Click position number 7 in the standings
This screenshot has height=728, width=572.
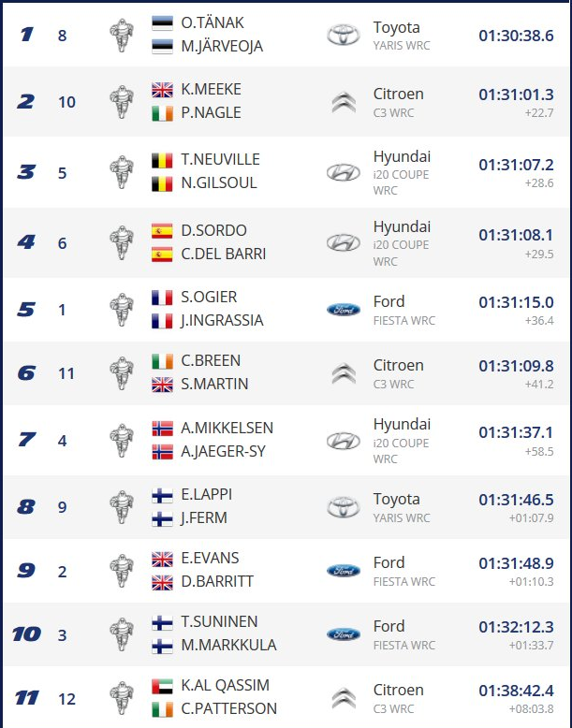pyautogui.click(x=26, y=439)
